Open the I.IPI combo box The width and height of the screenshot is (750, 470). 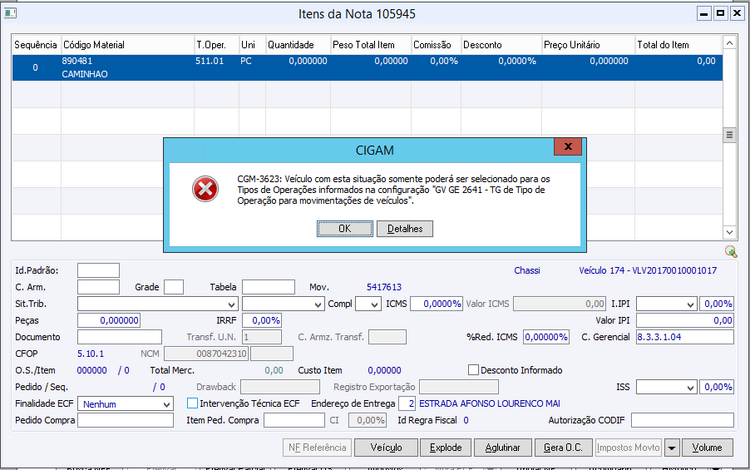coord(666,304)
